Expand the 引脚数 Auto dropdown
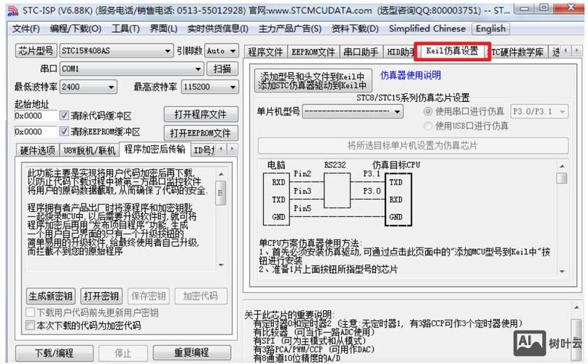This screenshot has height=364, width=588. point(233,51)
